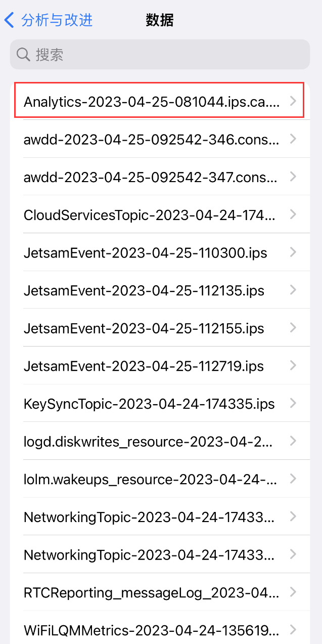Tap the back arrow chevron icon
Image resolution: width=322 pixels, height=644 pixels.
[x=9, y=20]
